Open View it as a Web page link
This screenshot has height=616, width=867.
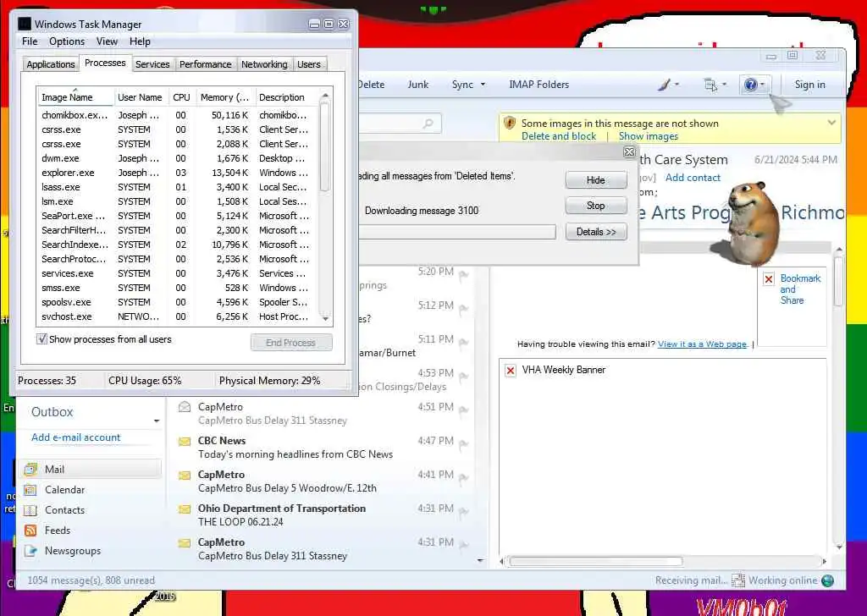click(x=702, y=344)
